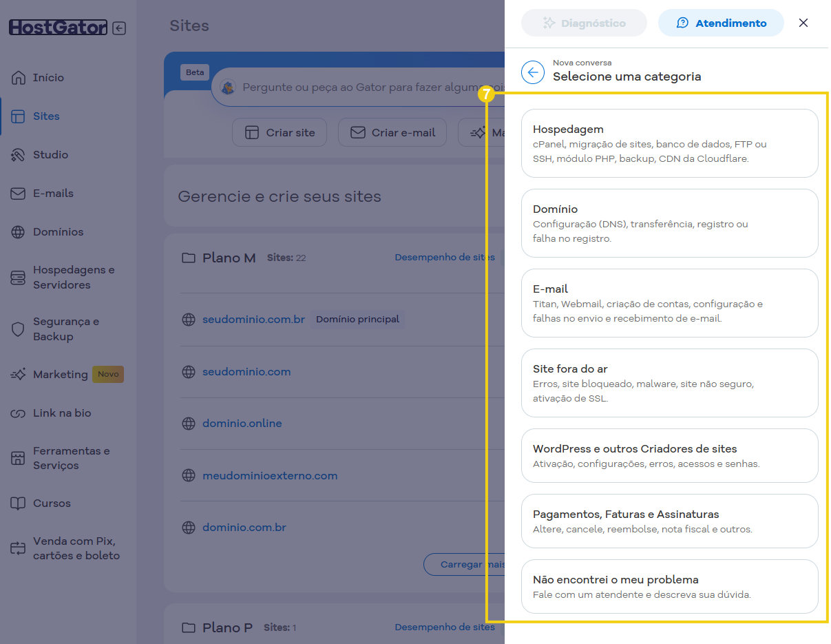The image size is (831, 644).
Task: Click the Criar site button
Action: point(280,132)
